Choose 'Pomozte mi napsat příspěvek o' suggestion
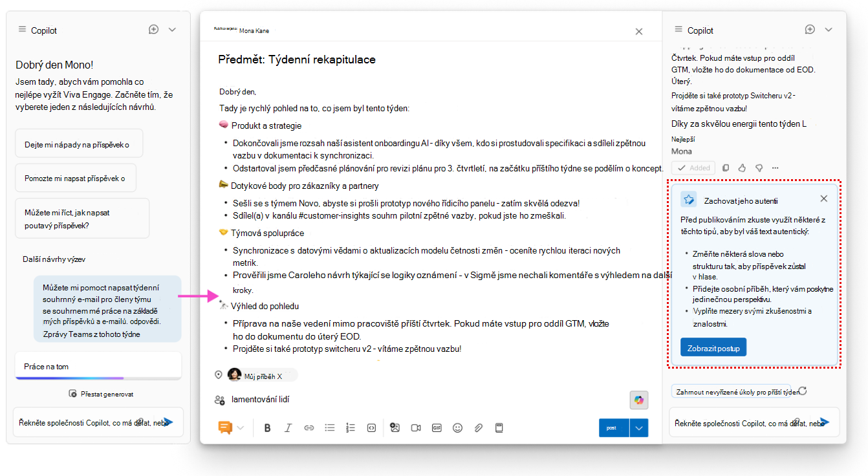 pos(75,178)
